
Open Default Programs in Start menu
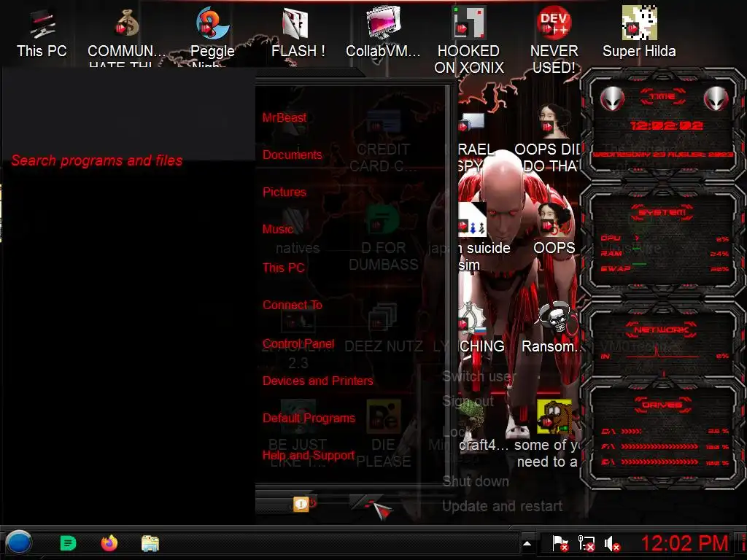pyautogui.click(x=309, y=418)
